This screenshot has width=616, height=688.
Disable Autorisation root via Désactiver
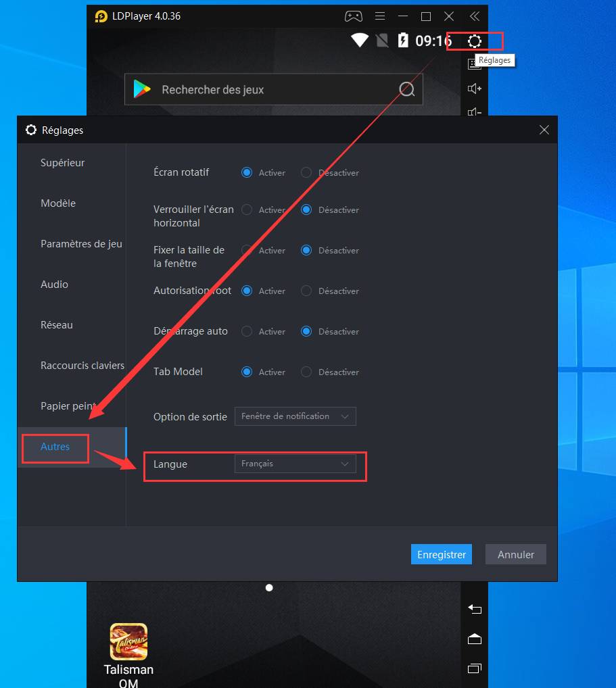(306, 291)
